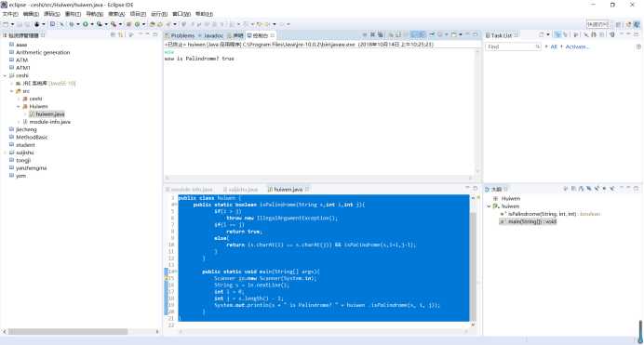Click the Quick Access search box

[598, 24]
